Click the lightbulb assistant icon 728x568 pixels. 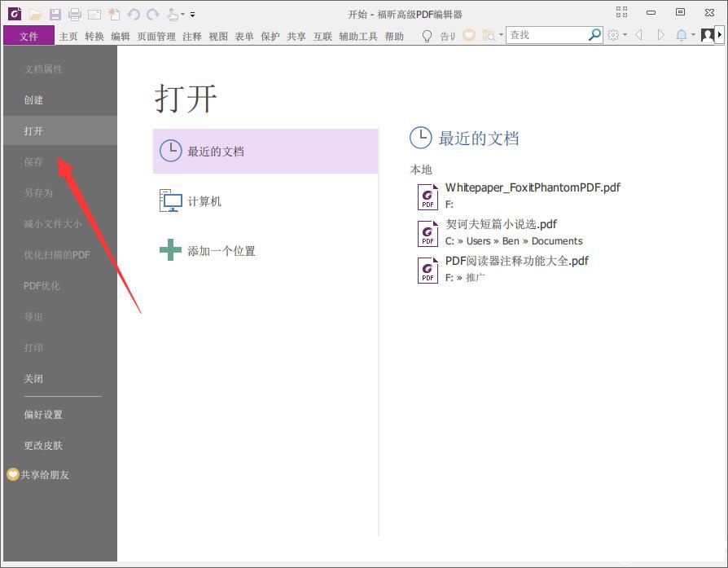[427, 35]
